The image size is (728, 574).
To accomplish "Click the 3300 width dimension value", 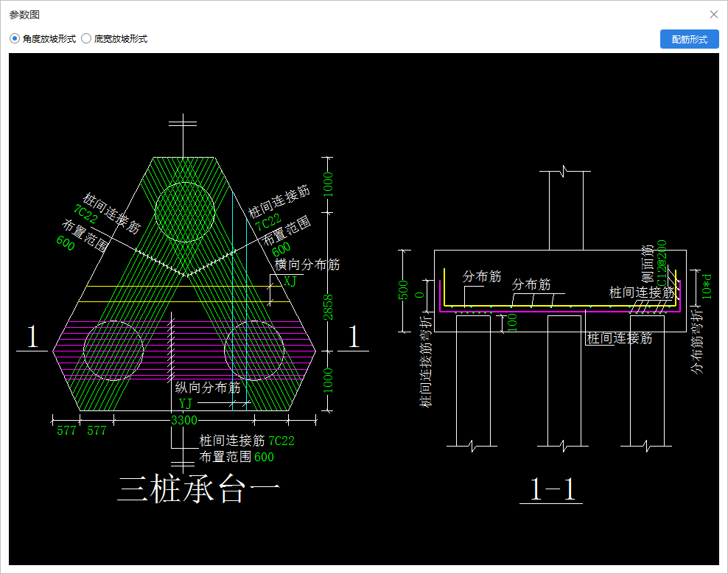I will pos(184,420).
